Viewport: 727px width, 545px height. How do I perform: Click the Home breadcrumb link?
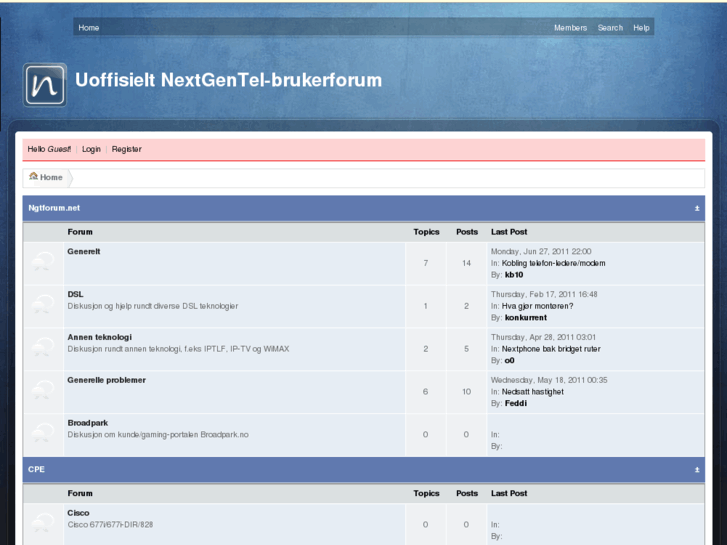[51, 177]
